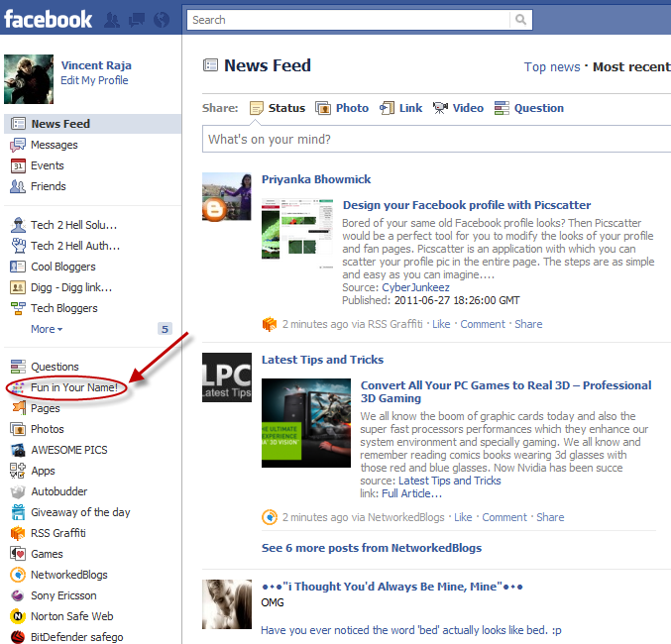
Task: Click the Tech Bloggers icon
Action: [18, 308]
